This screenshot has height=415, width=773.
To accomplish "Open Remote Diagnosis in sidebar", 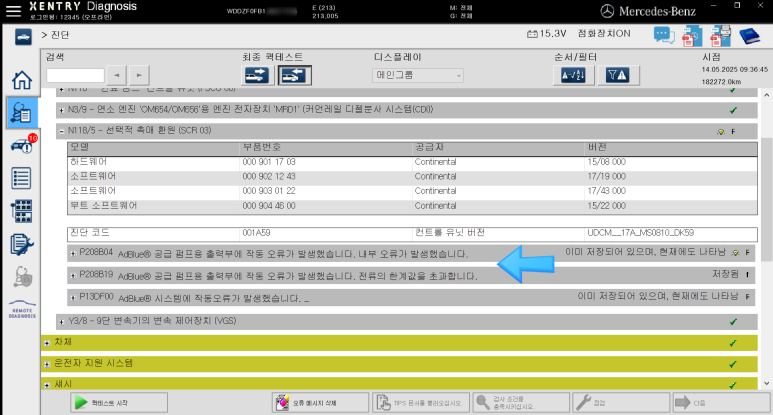I will tap(22, 309).
